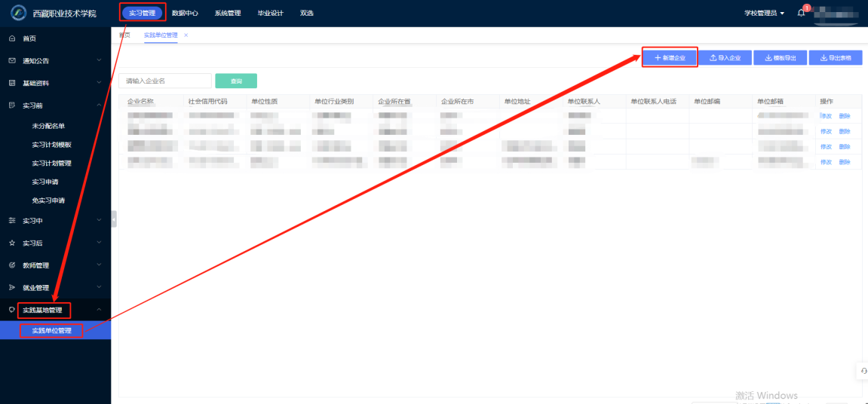The height and width of the screenshot is (404, 868).
Task: Expand the 教师管理 sidebar section
Action: pyautogui.click(x=99, y=265)
